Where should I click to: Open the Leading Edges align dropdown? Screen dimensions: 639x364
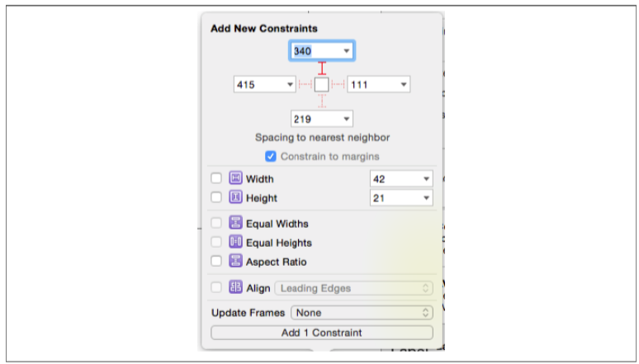coord(353,288)
